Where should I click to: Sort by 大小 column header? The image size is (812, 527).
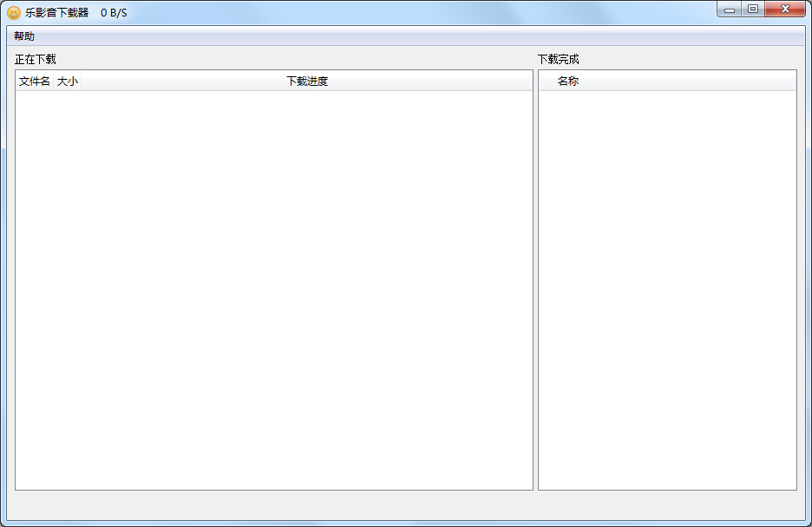click(68, 81)
